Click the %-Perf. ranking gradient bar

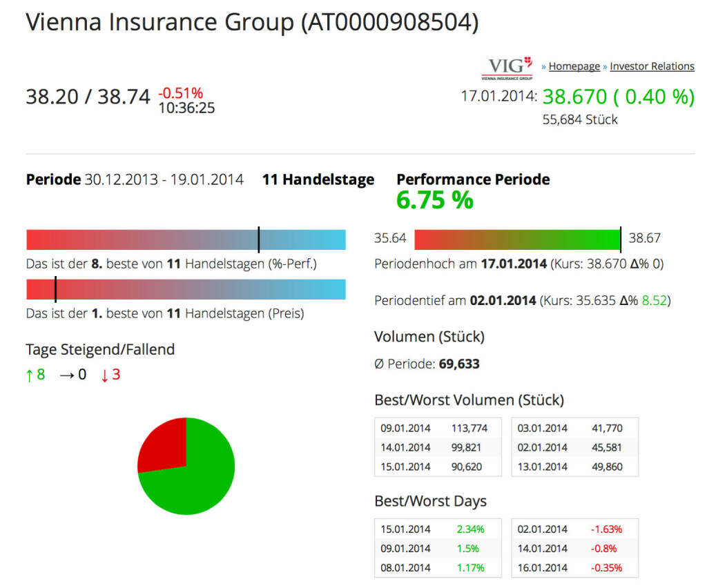point(186,239)
